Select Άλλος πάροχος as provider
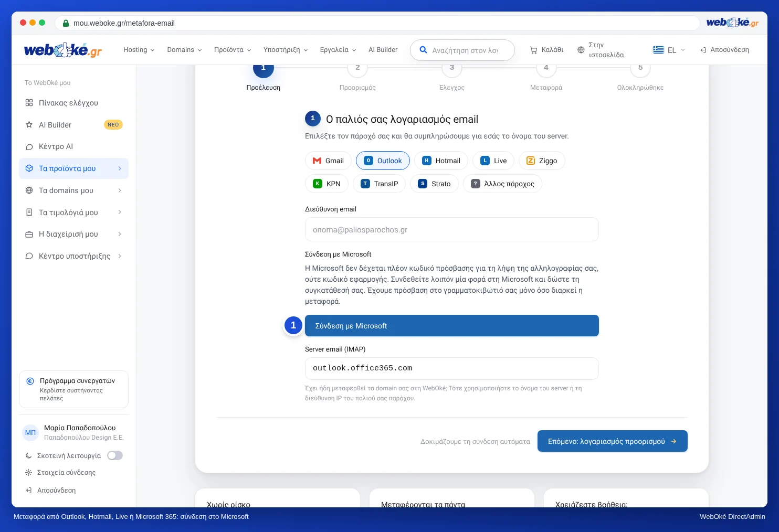Viewport: 779px width, 532px height. 502,184
